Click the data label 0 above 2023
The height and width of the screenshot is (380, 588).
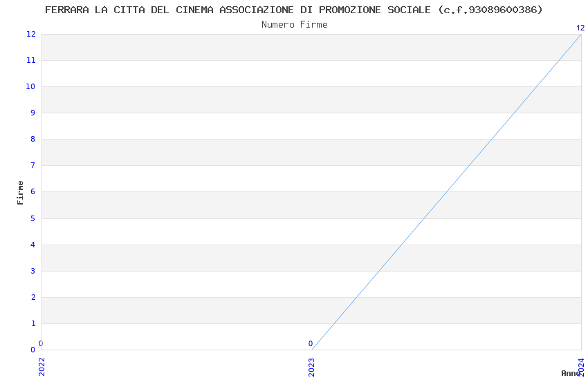click(x=311, y=343)
